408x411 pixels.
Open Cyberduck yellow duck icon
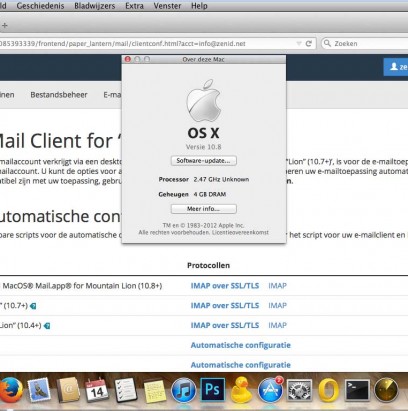pos(241,390)
